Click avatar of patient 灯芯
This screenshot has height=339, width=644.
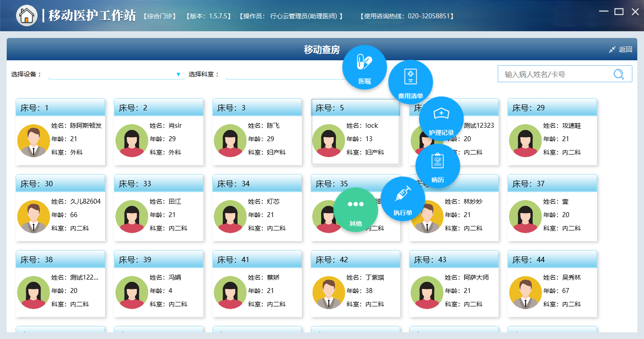230,217
